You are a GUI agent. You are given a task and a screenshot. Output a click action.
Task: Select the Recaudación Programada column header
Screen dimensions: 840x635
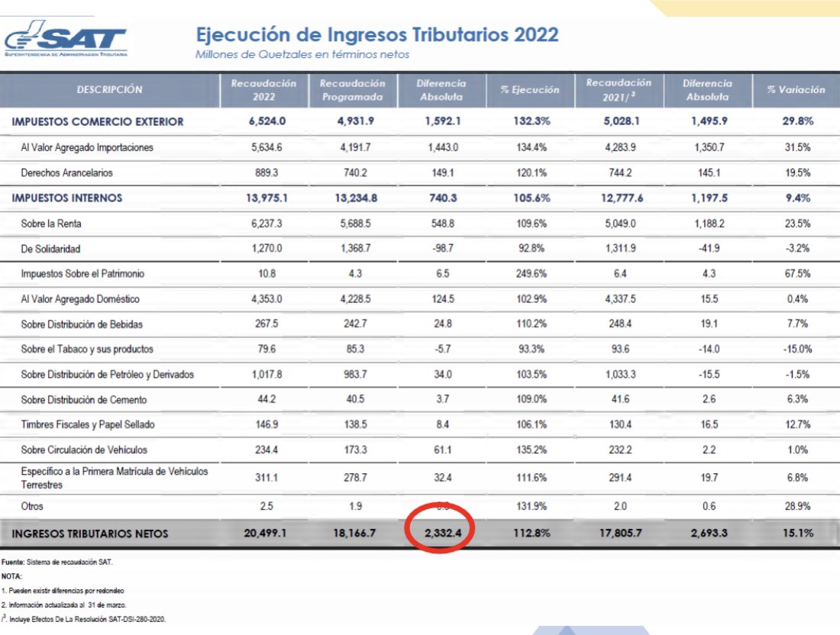point(353,89)
